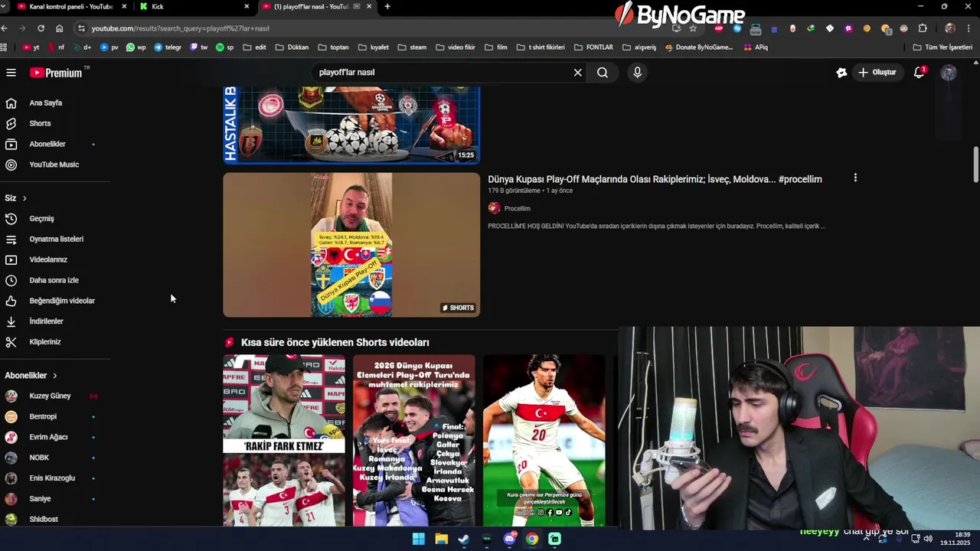The height and width of the screenshot is (551, 980).
Task: Open Beğendiğim videolar list
Action: [x=62, y=301]
